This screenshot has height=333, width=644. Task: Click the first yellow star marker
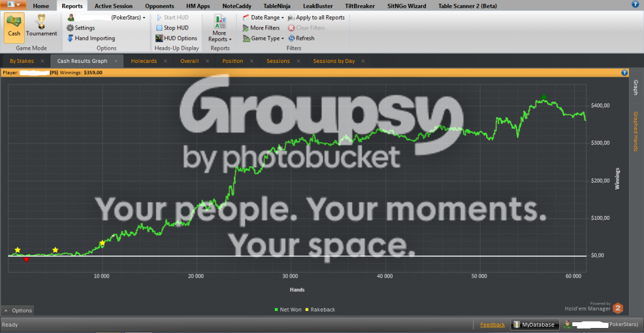17,250
